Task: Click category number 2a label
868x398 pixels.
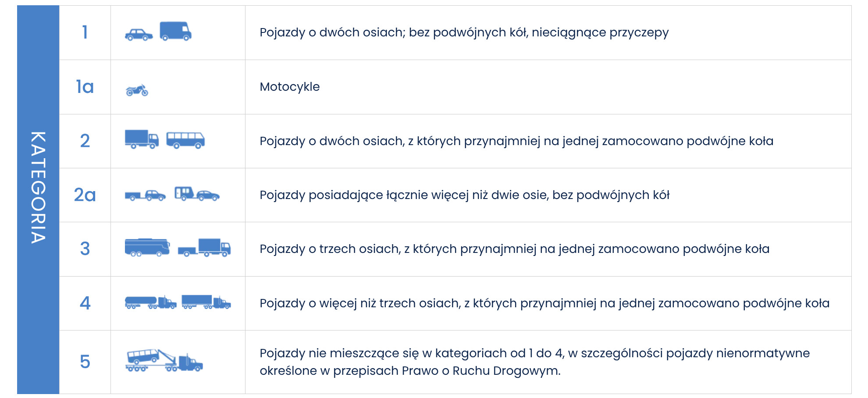Action: (85, 195)
